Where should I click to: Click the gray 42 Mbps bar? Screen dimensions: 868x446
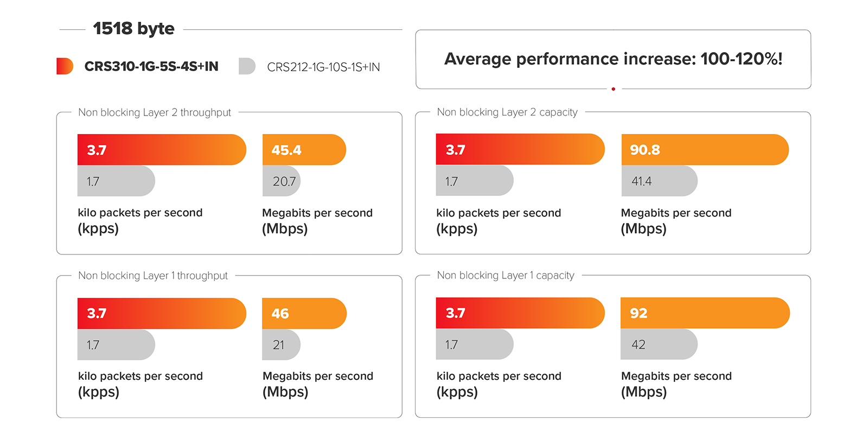(658, 345)
